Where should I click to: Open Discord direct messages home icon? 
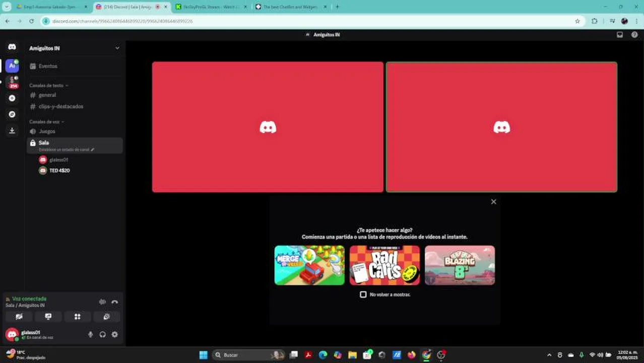tap(12, 47)
